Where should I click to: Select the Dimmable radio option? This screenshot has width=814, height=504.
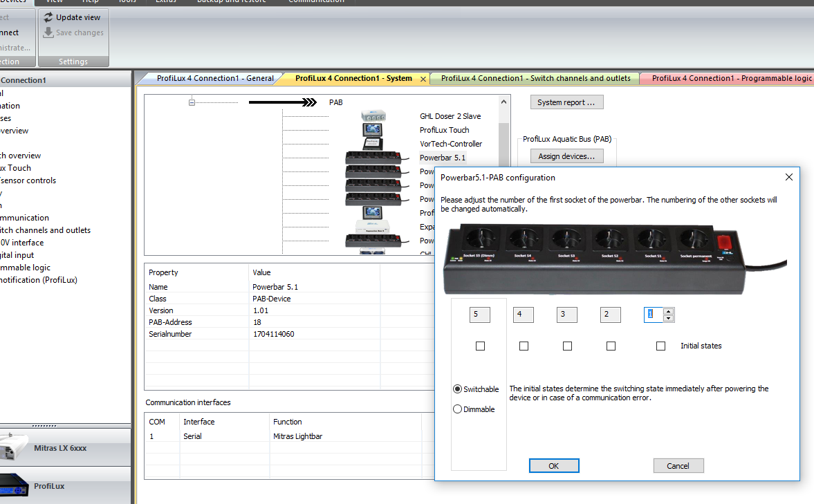click(x=457, y=409)
